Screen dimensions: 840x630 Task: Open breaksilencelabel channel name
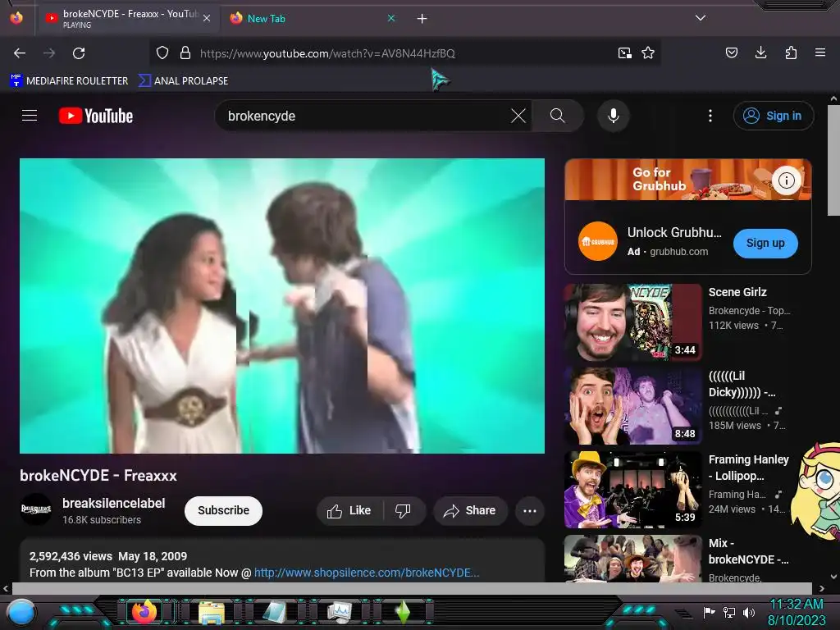click(113, 503)
